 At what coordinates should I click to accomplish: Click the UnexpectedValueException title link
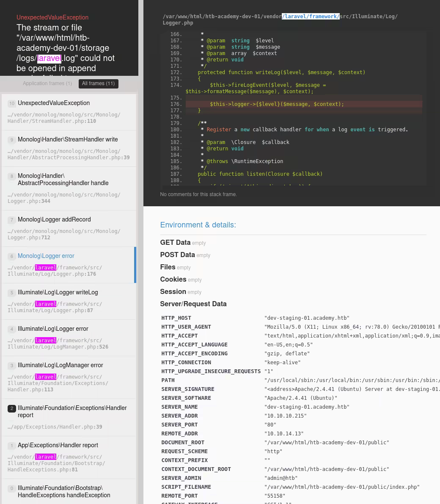click(x=52, y=17)
